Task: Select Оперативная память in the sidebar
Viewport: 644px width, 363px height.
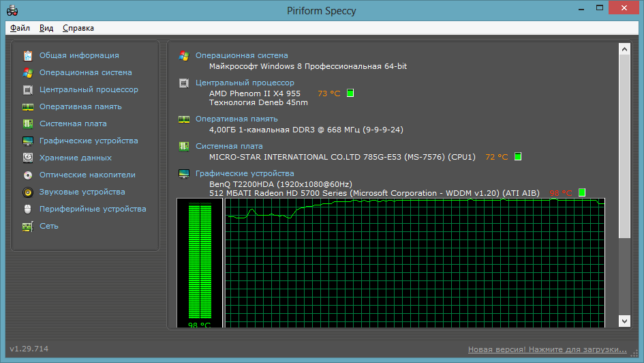Action: click(80, 106)
